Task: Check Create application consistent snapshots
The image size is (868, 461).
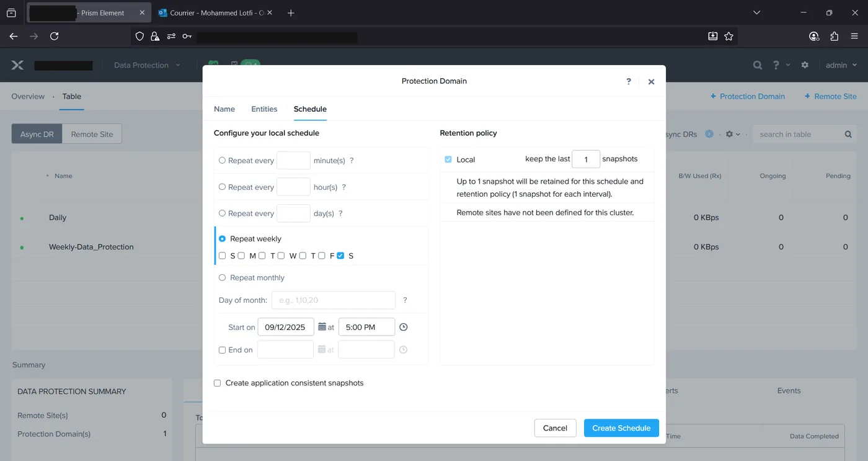Action: coord(217,383)
